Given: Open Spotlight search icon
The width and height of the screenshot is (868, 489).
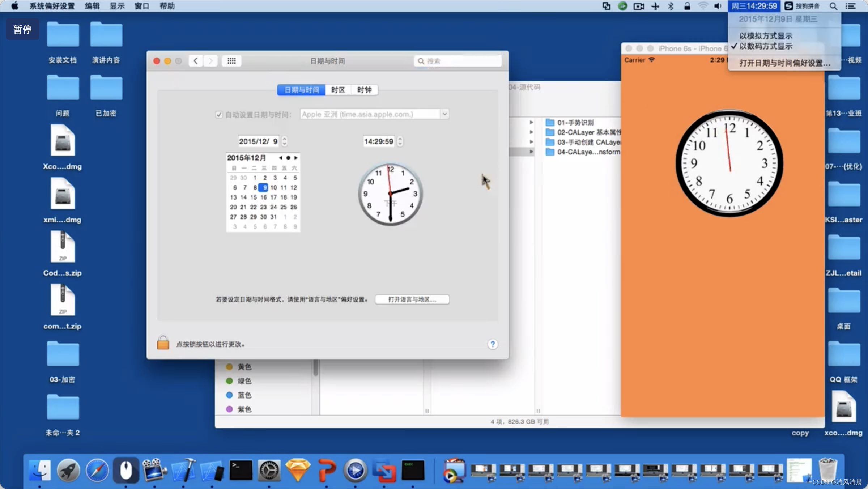Looking at the screenshot, I should [x=833, y=6].
